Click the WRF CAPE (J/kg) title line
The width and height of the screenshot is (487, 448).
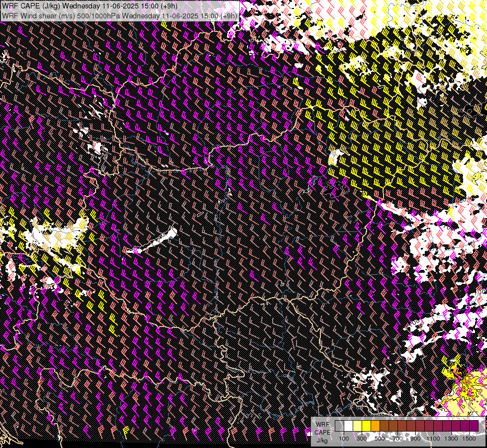(x=90, y=6)
